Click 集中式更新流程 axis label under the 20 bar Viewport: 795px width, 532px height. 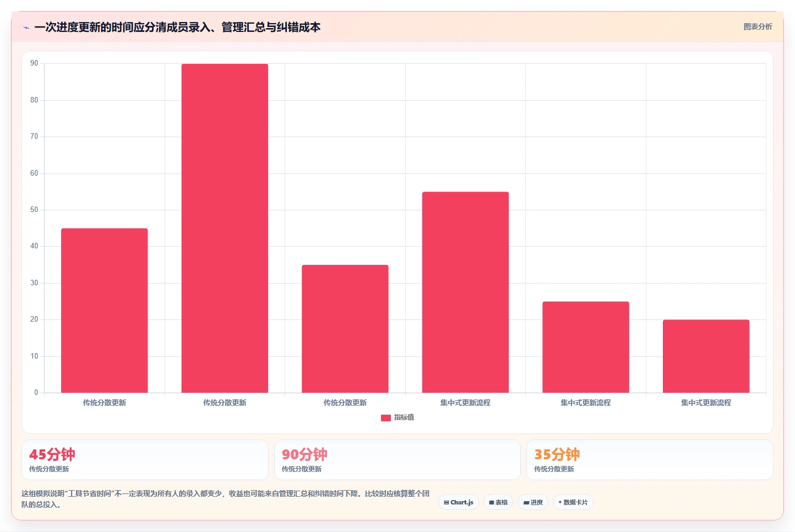[706, 403]
